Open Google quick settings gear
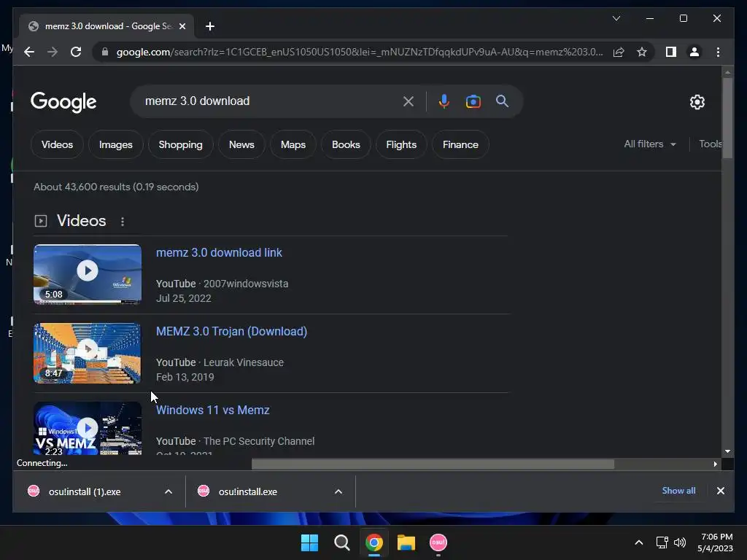The width and height of the screenshot is (747, 560). point(697,101)
